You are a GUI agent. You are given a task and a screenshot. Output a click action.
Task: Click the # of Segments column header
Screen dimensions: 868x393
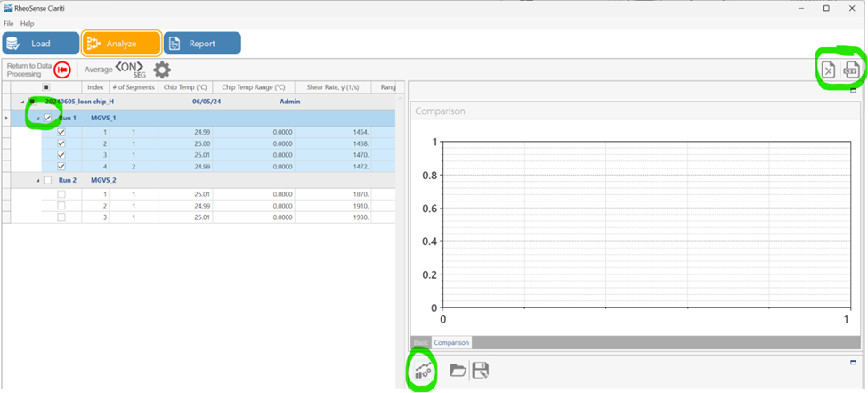point(134,87)
